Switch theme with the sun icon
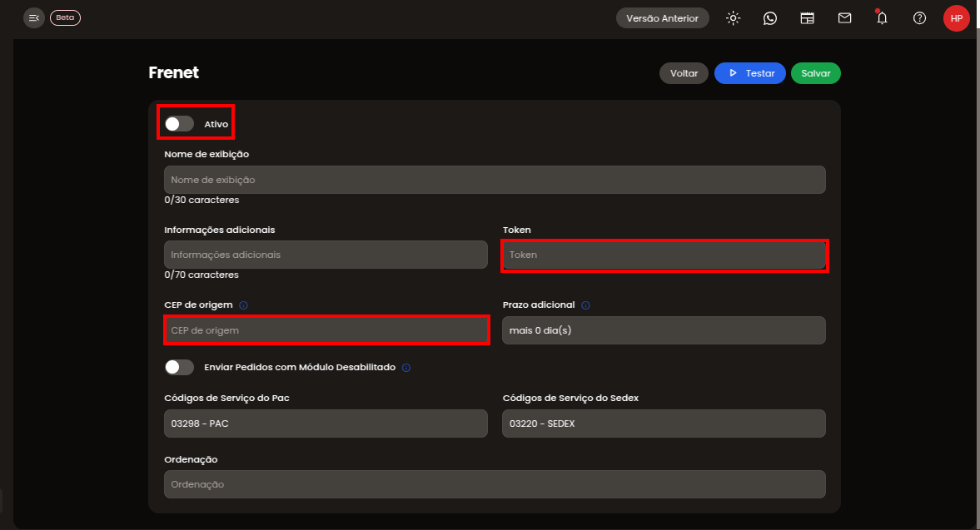Screen dimensions: 980x530 [733, 18]
